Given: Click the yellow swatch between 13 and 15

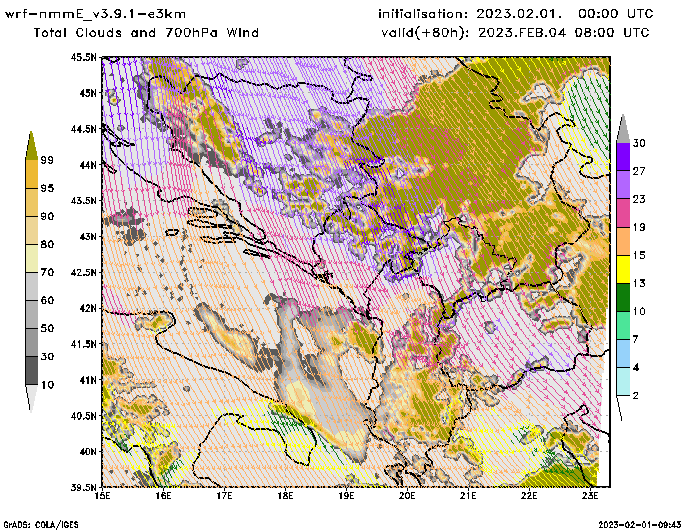Looking at the screenshot, I should pos(623,269).
